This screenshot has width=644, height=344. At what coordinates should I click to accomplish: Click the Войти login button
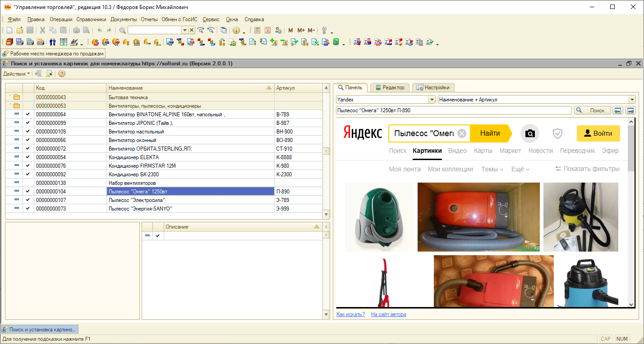(x=598, y=133)
